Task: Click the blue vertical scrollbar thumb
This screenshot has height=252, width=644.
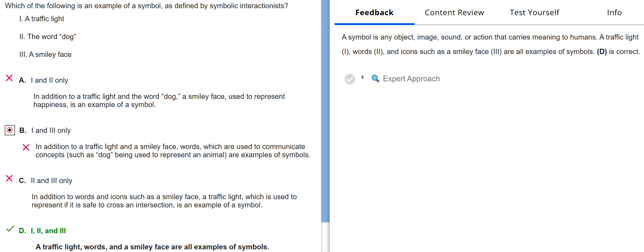Action: coord(325,110)
